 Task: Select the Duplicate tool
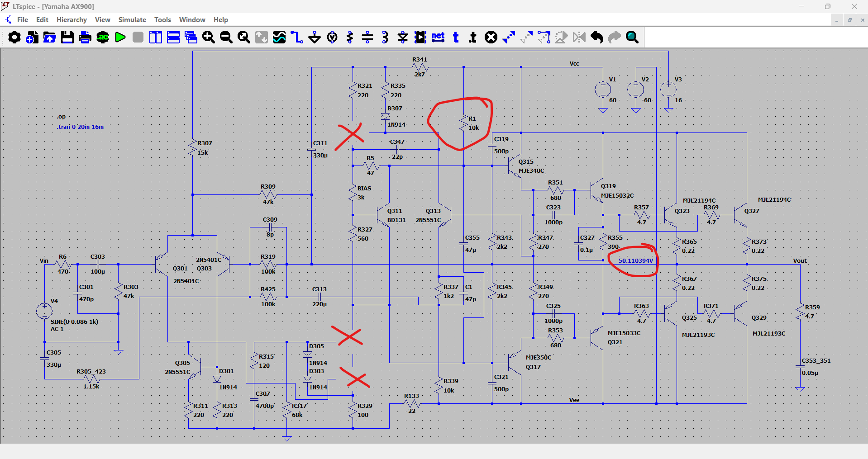tap(509, 37)
